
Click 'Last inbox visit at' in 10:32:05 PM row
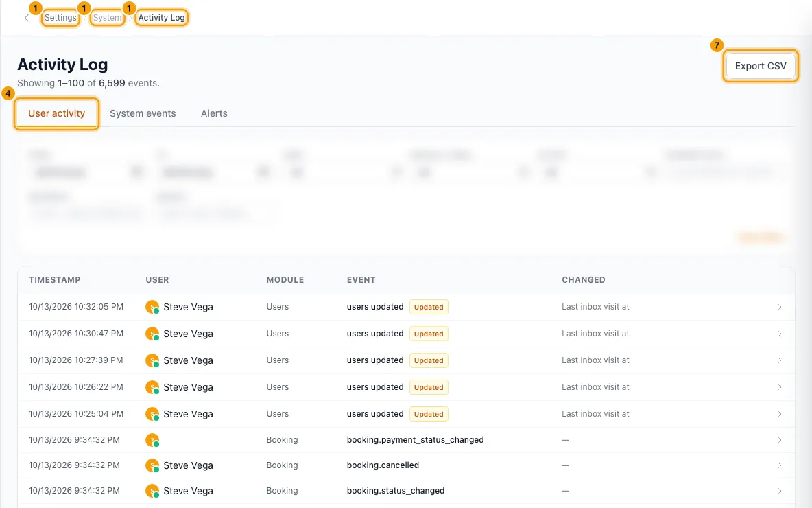[595, 307]
